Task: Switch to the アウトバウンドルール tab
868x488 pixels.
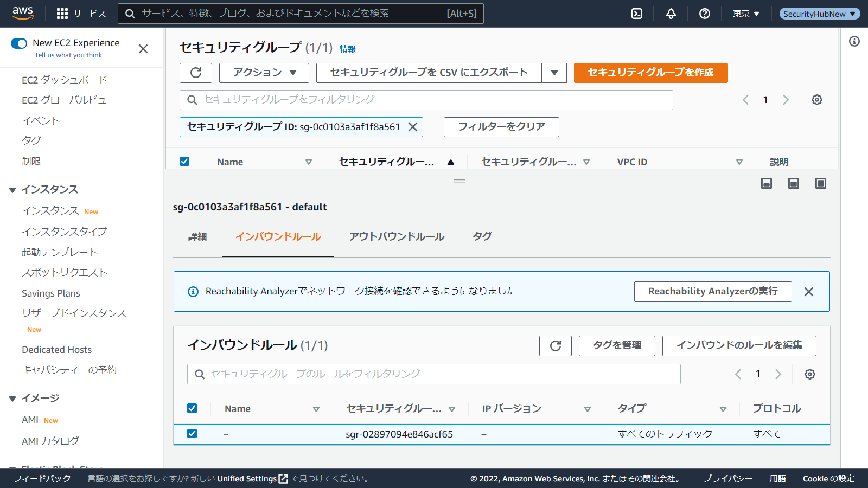Action: (x=397, y=237)
